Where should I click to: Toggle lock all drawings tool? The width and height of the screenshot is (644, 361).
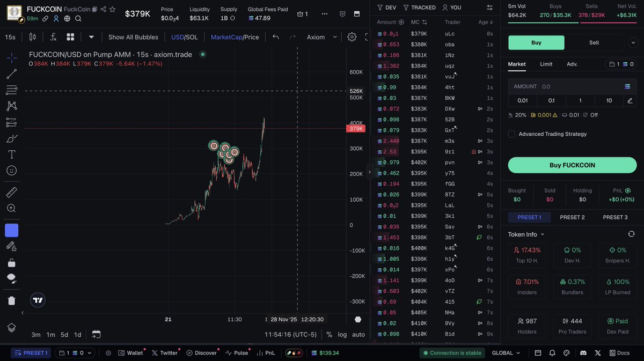11,263
